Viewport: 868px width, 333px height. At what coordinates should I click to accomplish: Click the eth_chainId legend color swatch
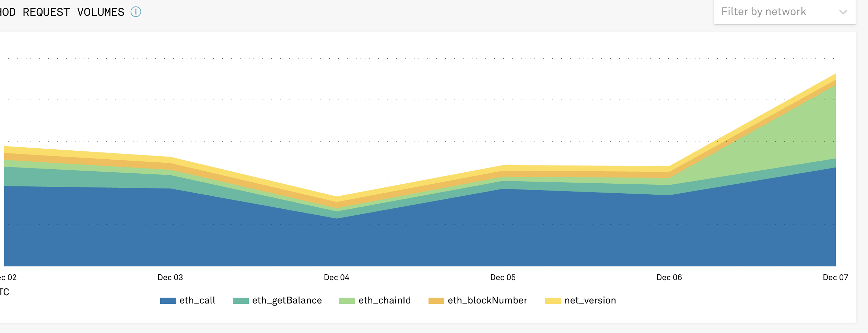coord(347,300)
